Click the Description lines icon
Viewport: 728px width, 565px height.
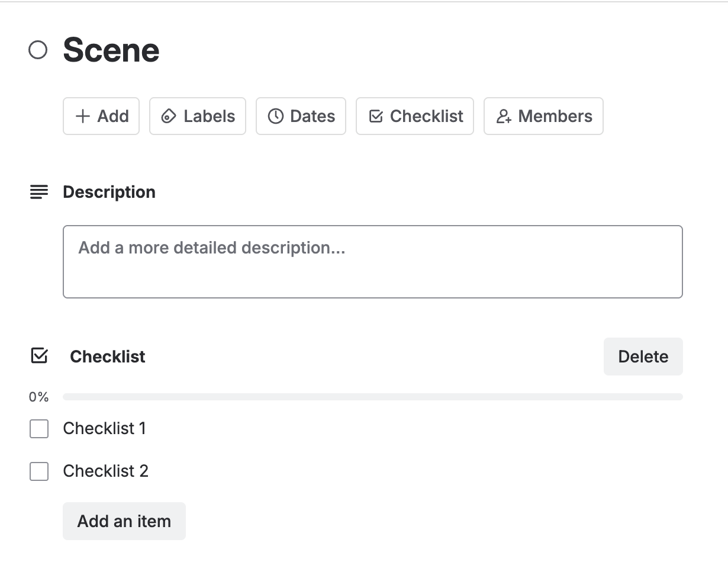(x=39, y=192)
